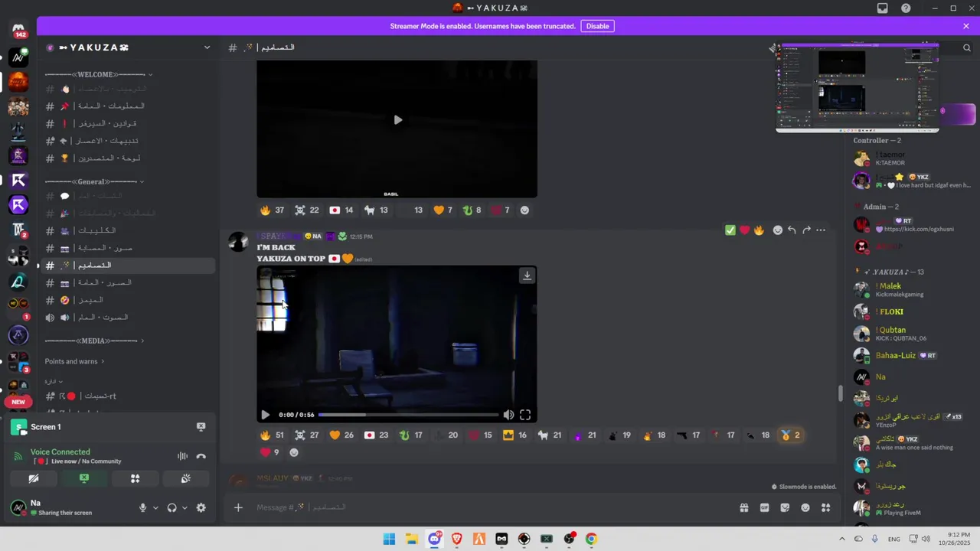Image resolution: width=980 pixels, height=551 pixels.
Task: Open the inbox icon in title bar
Action: click(x=883, y=8)
